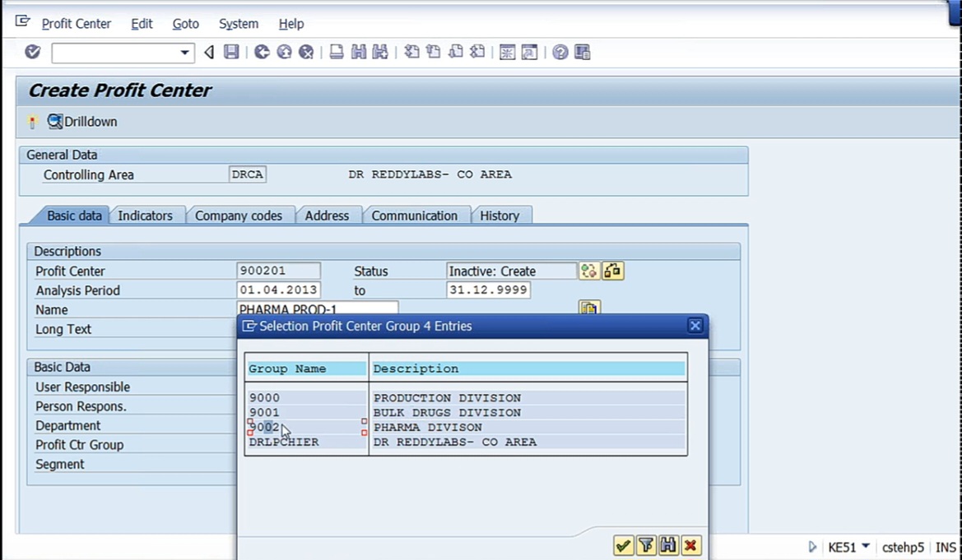The height and width of the screenshot is (560, 962).
Task: Confirm selection with the green check in the dialog
Action: coord(623,544)
